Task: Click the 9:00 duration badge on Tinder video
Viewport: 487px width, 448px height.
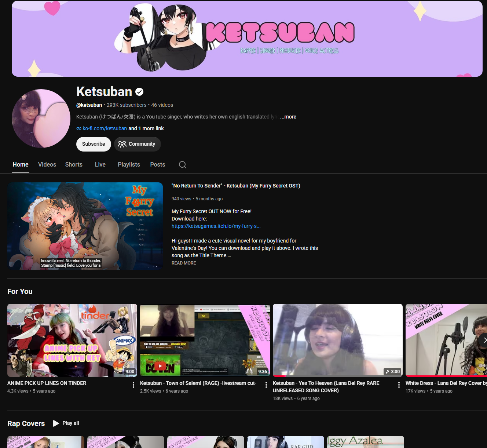Action: (x=130, y=372)
